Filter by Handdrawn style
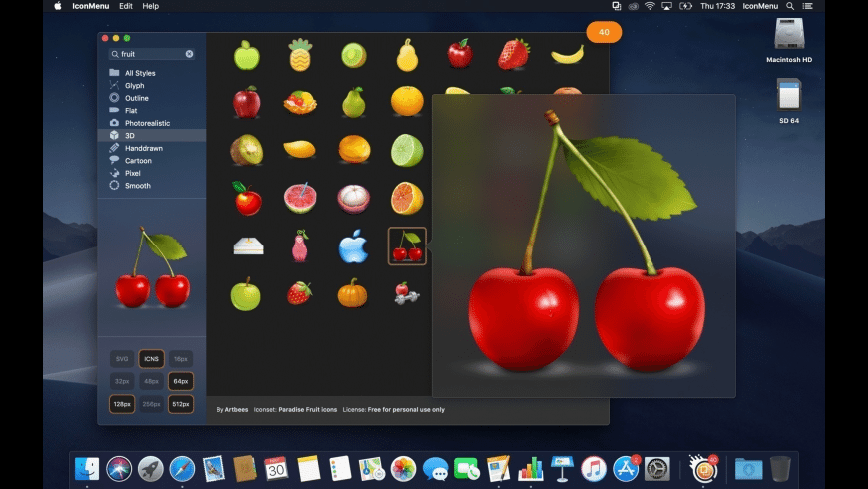The width and height of the screenshot is (868, 489). (152, 148)
